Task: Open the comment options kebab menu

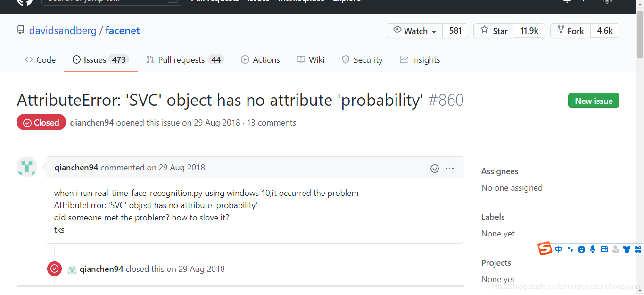Action: click(x=449, y=168)
